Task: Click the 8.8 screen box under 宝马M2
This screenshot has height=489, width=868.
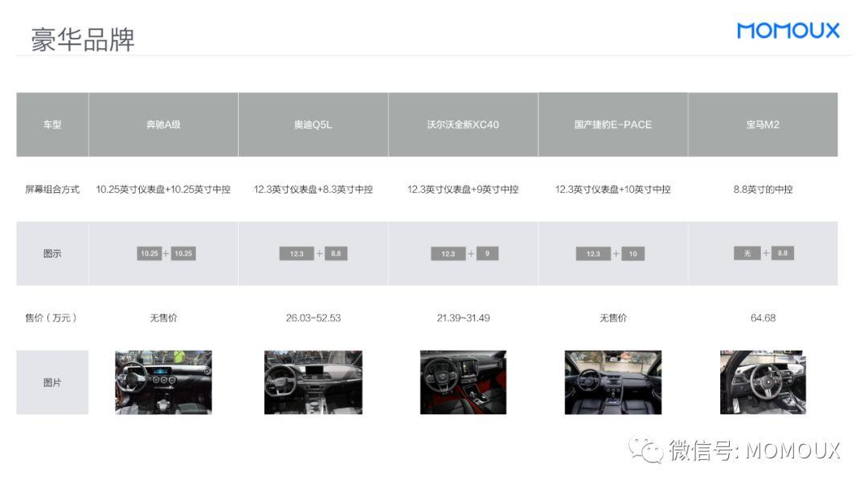Action: click(782, 253)
